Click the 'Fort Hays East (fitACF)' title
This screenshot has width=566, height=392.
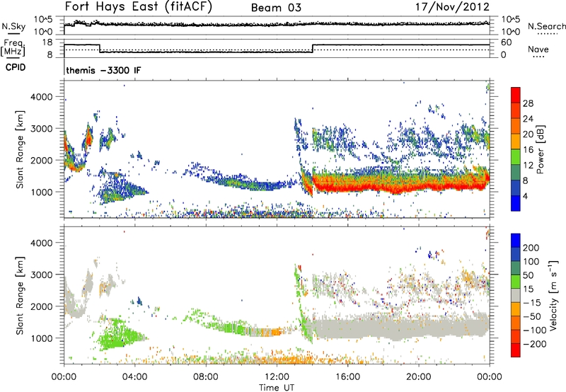pyautogui.click(x=139, y=6)
